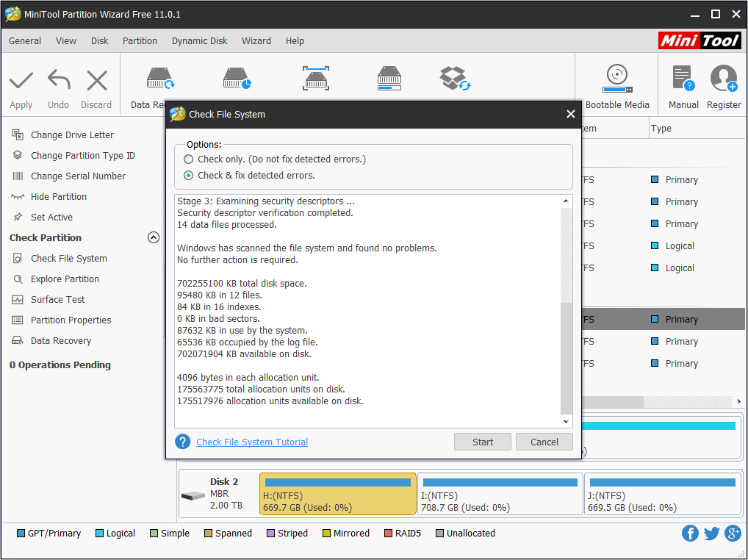Image resolution: width=748 pixels, height=560 pixels.
Task: Click '702255100 KB total disk space.' line
Action: tap(242, 284)
